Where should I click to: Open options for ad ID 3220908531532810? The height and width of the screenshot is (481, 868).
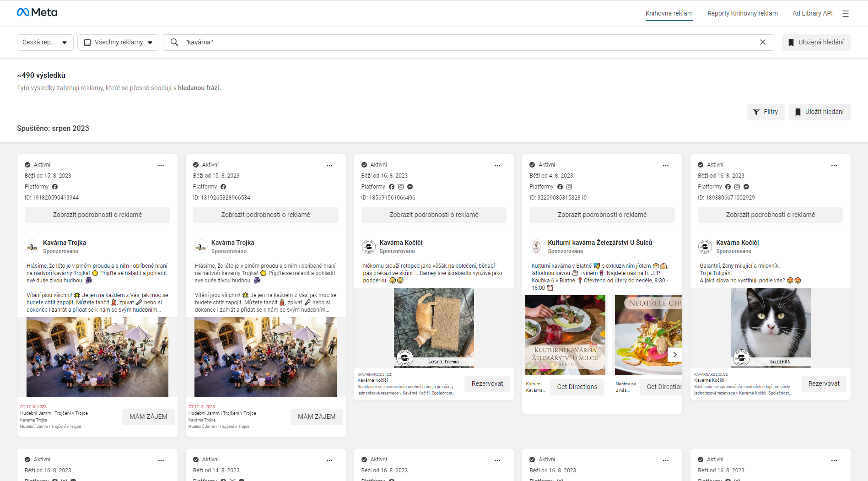pyautogui.click(x=666, y=166)
